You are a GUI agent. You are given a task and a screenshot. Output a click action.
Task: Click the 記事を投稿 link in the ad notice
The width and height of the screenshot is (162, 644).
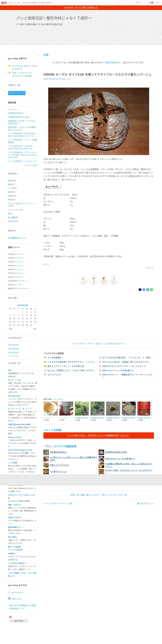110,63
